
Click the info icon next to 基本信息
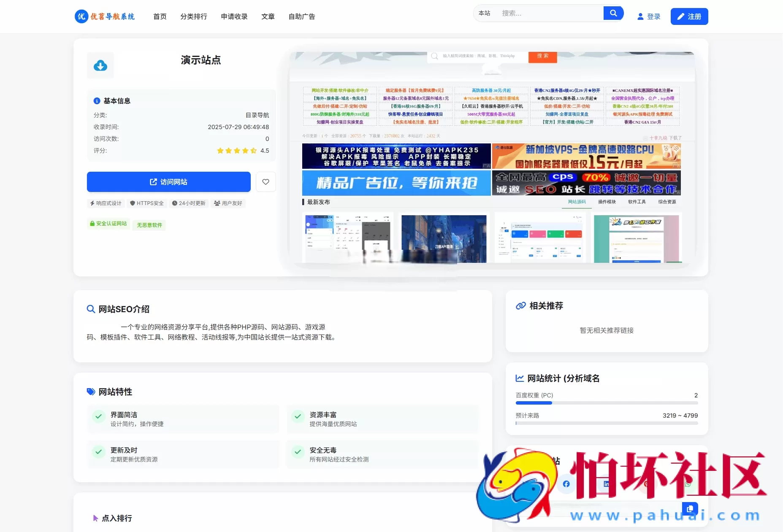96,101
